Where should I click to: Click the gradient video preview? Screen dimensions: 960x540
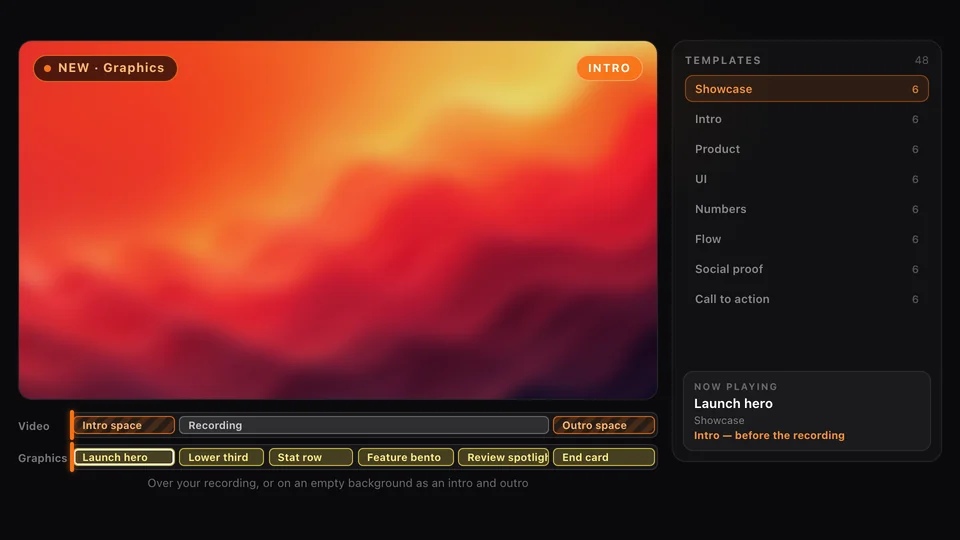tap(338, 220)
